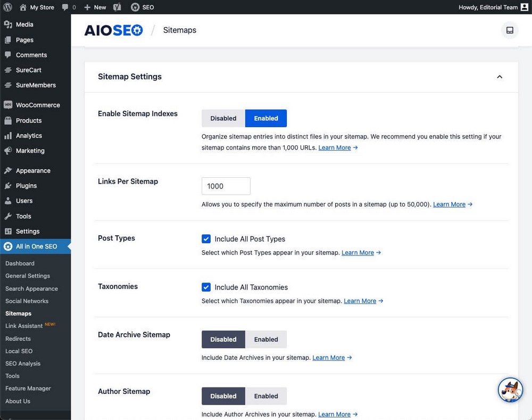Viewport: 532px width, 420px height.
Task: Open My Store home icon
Action: coord(23,7)
